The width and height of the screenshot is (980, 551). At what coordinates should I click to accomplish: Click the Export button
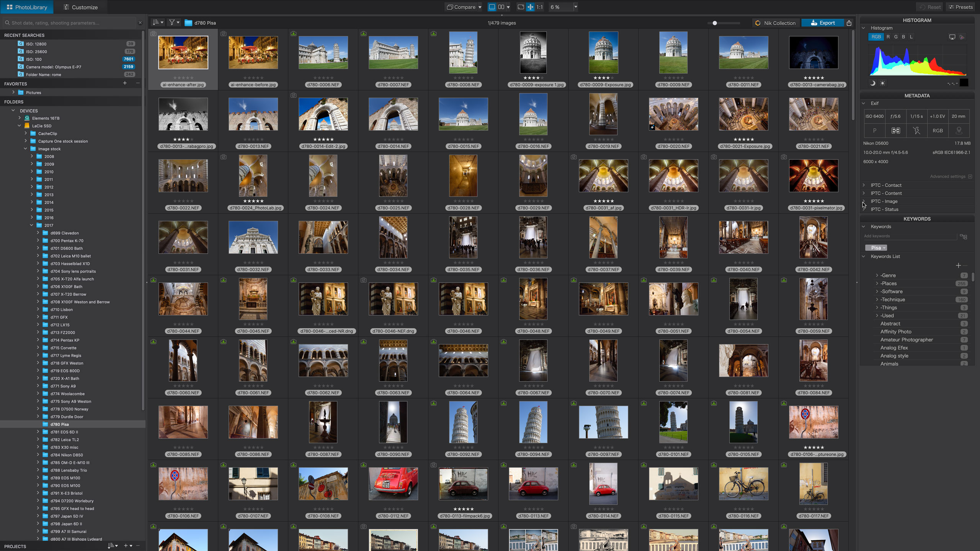823,23
